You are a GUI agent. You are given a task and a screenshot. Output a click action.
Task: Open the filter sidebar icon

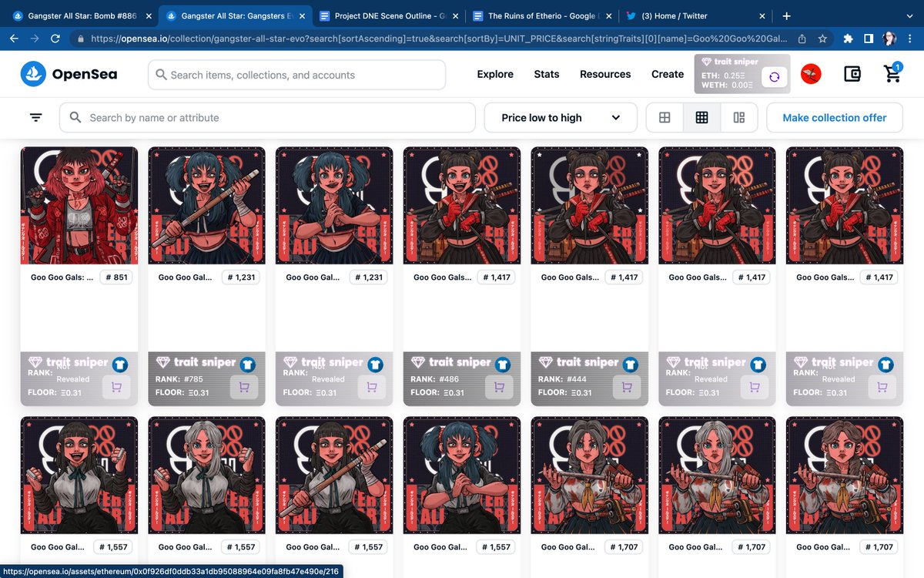click(36, 117)
